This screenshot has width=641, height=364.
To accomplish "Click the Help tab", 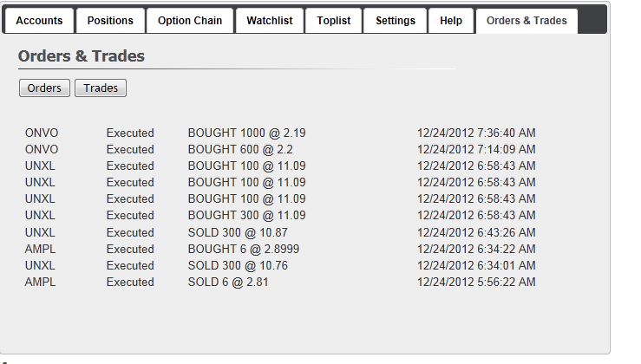I will (x=451, y=21).
